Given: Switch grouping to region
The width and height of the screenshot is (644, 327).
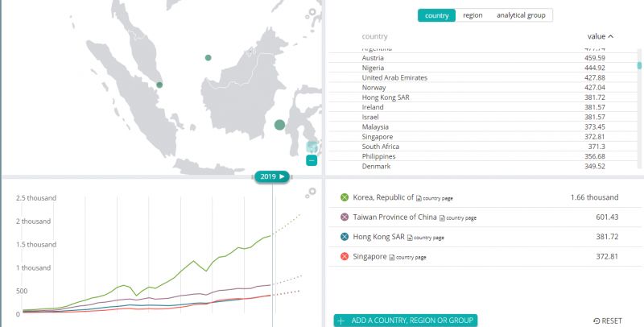Looking at the screenshot, I should [x=473, y=15].
